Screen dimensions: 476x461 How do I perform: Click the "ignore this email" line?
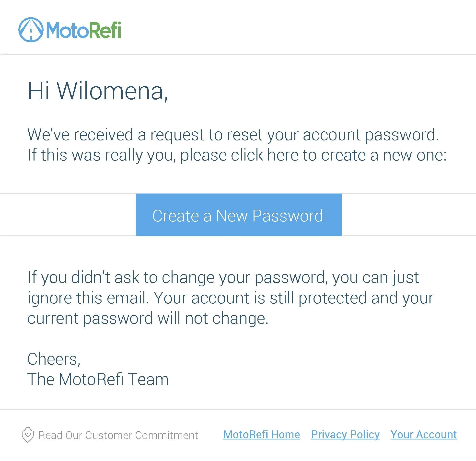pyautogui.click(x=230, y=298)
